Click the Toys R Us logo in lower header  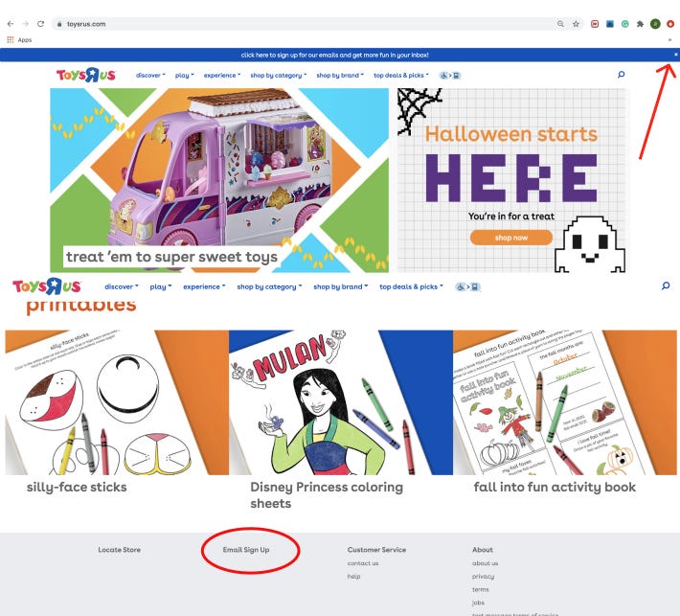47,286
